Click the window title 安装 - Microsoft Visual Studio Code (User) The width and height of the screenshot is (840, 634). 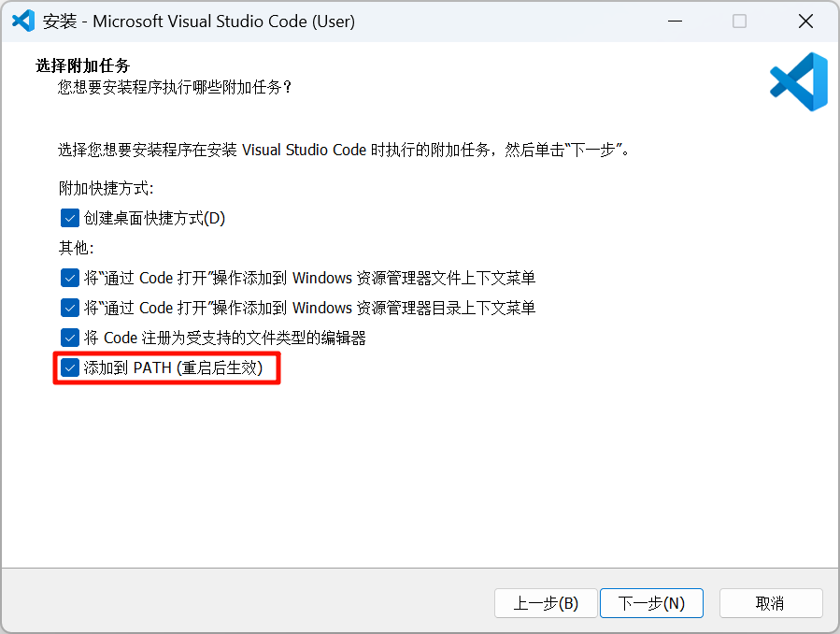tap(199, 22)
